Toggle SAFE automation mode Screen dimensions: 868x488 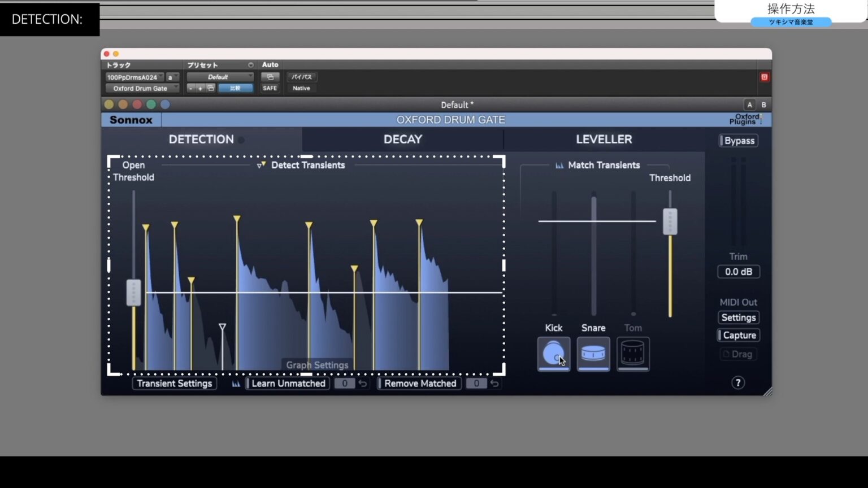270,88
